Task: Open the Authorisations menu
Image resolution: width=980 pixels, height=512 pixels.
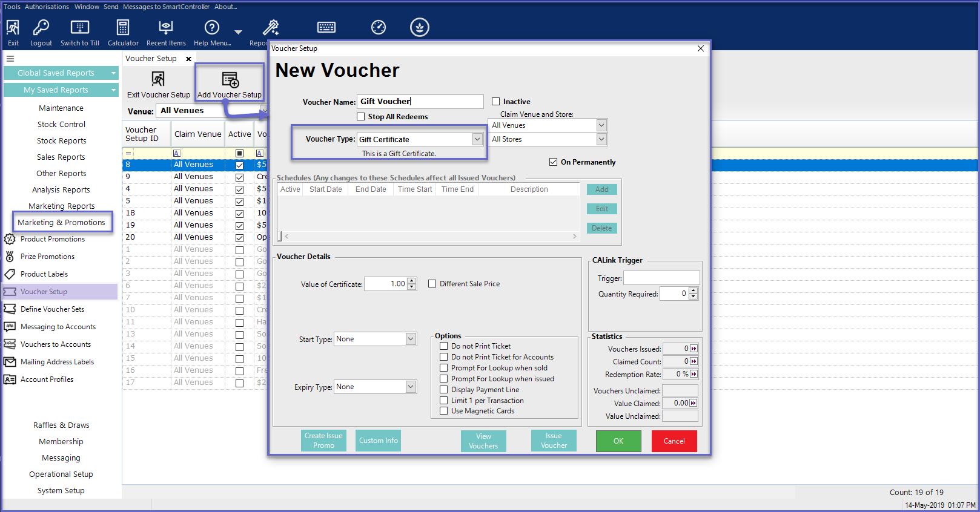Action: click(47, 7)
